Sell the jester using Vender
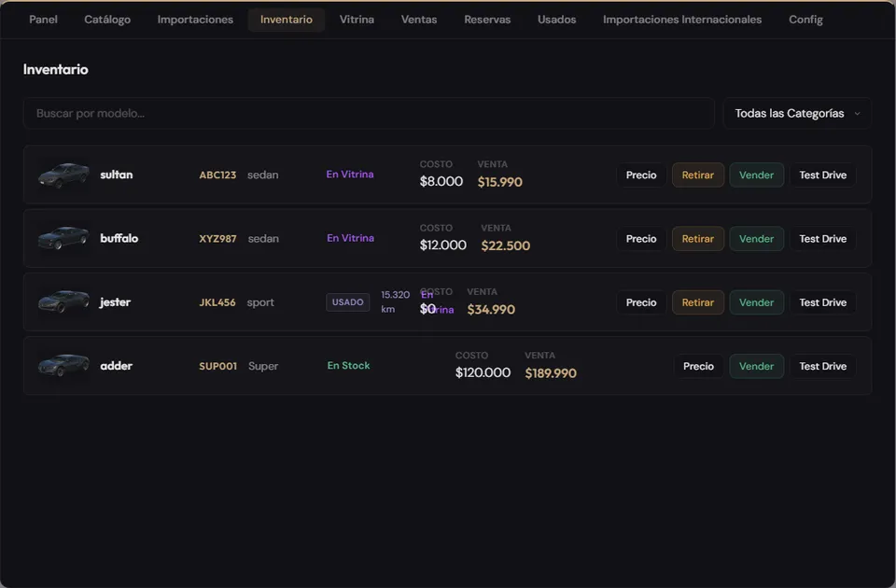 (756, 302)
